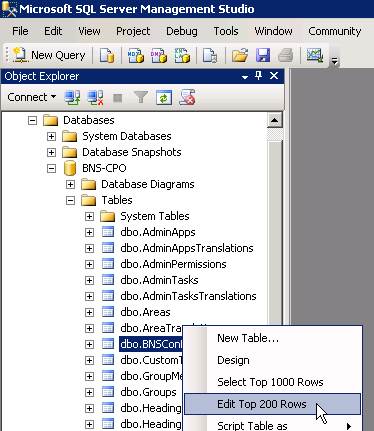Expand the System Databases folder
The image size is (374, 431).
click(x=51, y=136)
